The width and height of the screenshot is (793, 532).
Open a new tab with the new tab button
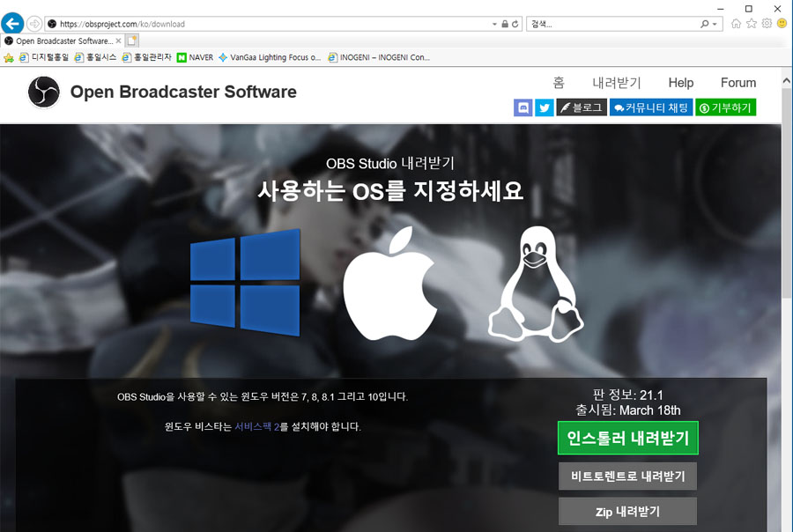click(132, 41)
